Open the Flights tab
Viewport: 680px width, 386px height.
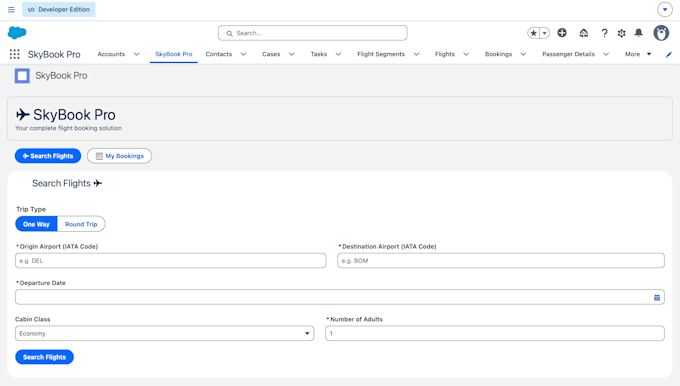(x=445, y=54)
